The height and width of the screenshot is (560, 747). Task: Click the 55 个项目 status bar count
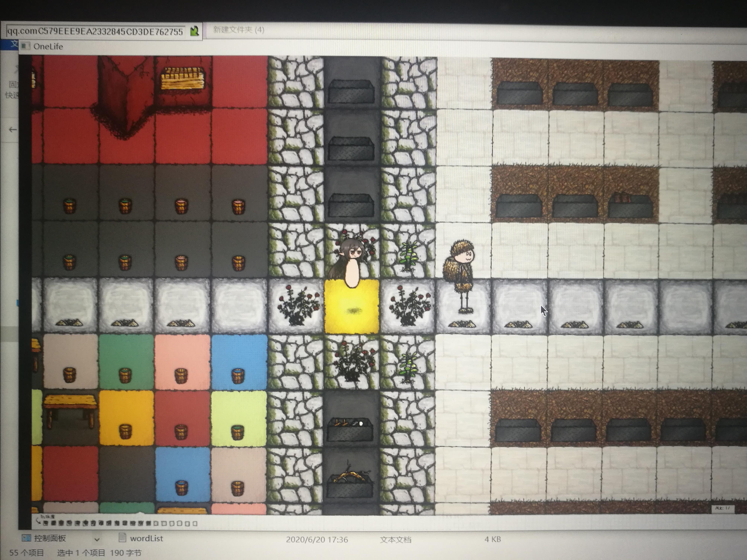click(26, 553)
